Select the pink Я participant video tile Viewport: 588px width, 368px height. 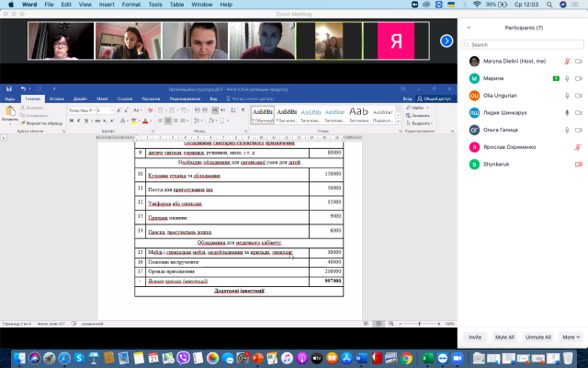click(396, 40)
